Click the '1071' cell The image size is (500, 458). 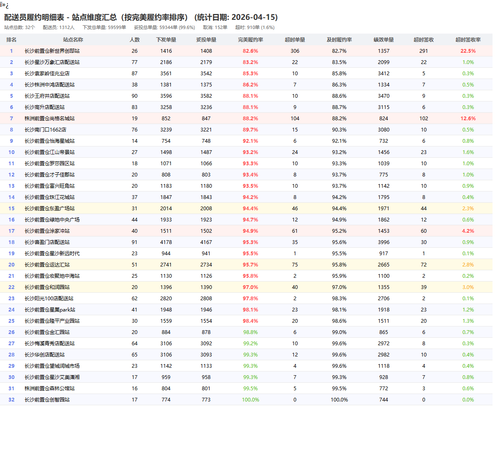click(x=166, y=164)
